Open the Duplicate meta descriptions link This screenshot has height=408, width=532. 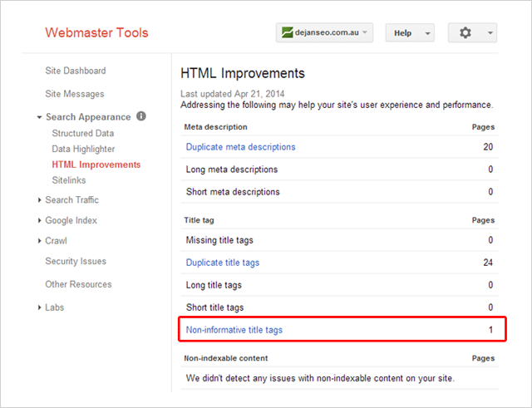click(x=240, y=147)
